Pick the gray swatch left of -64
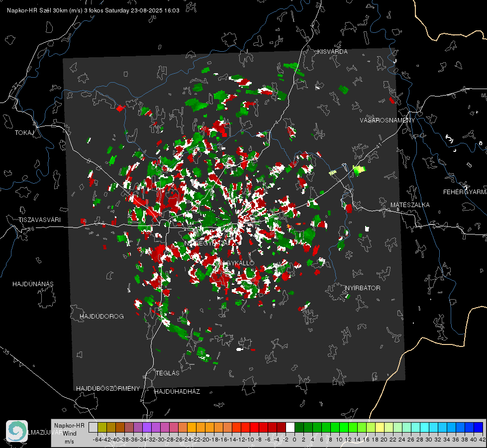Viewport: 487px width, 448px height. (93, 428)
